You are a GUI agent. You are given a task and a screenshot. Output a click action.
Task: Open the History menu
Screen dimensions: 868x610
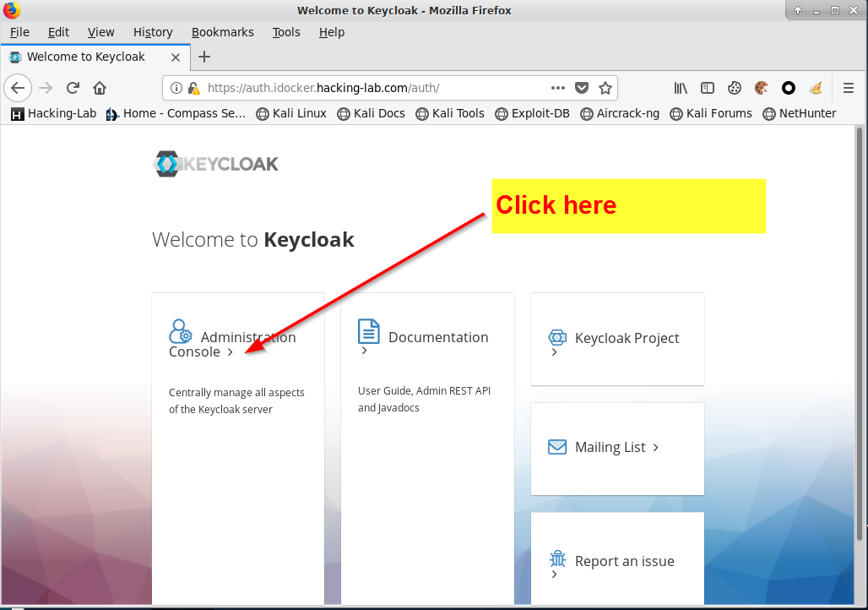pyautogui.click(x=153, y=32)
